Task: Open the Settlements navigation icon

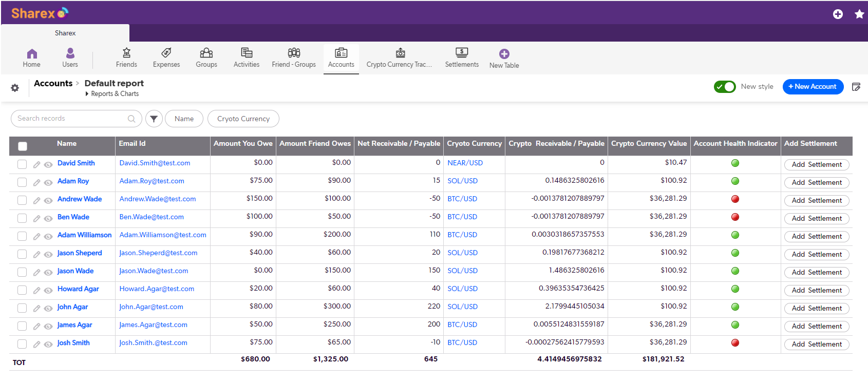Action: pyautogui.click(x=462, y=52)
